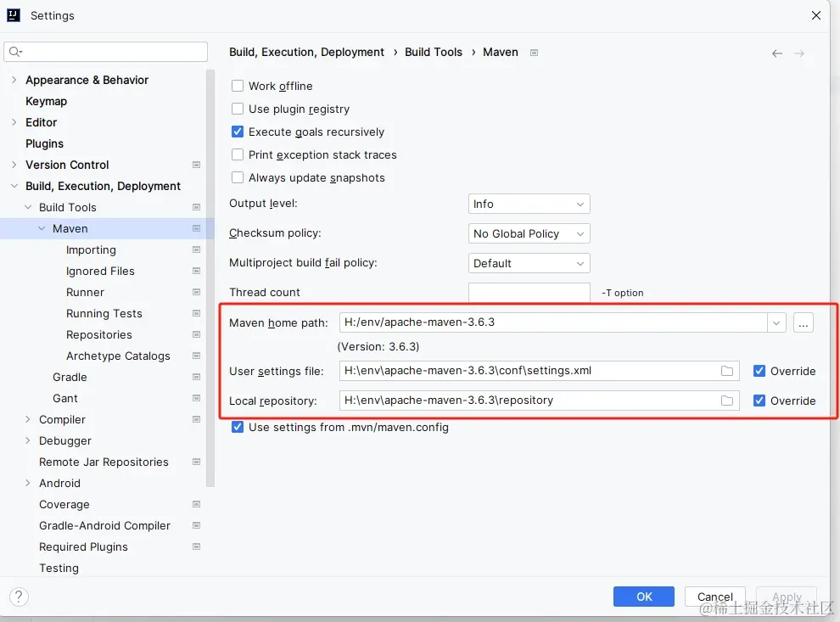840x622 pixels.
Task: Close the Settings dialog
Action: (816, 15)
